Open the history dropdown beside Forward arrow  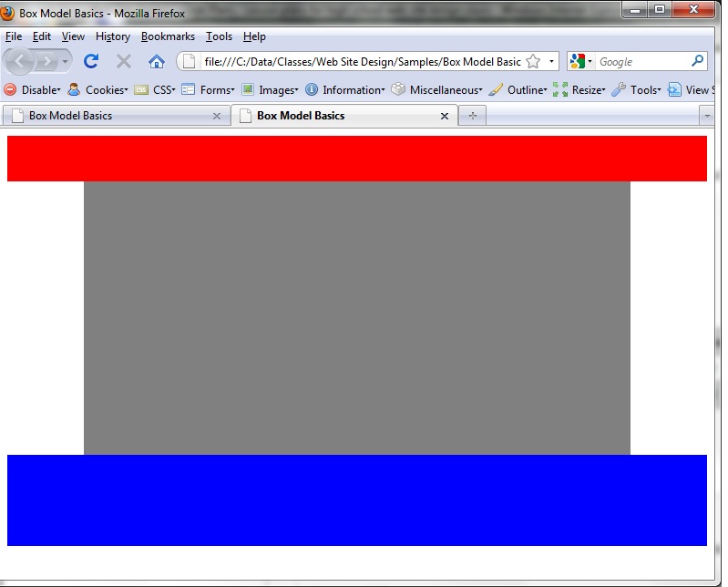point(65,61)
